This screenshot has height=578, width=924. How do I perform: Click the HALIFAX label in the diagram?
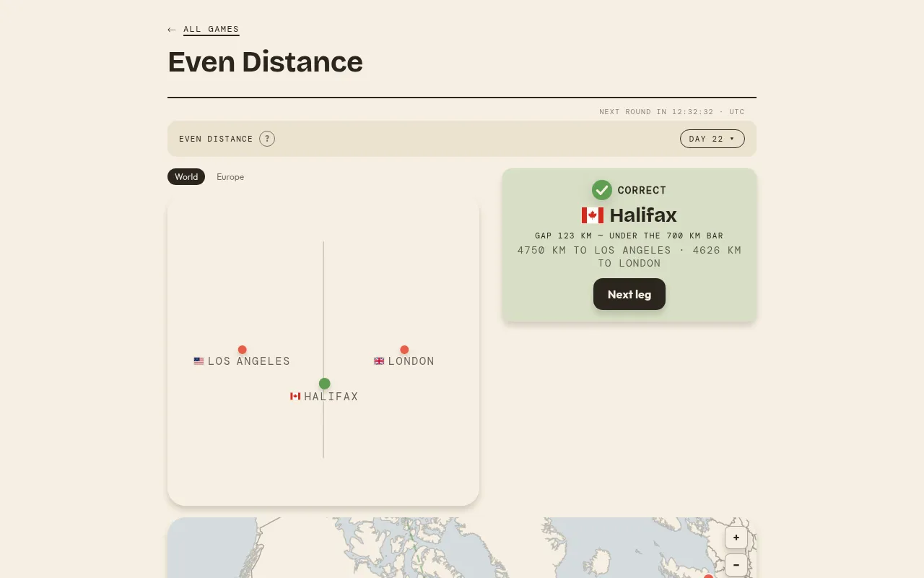[x=331, y=397]
